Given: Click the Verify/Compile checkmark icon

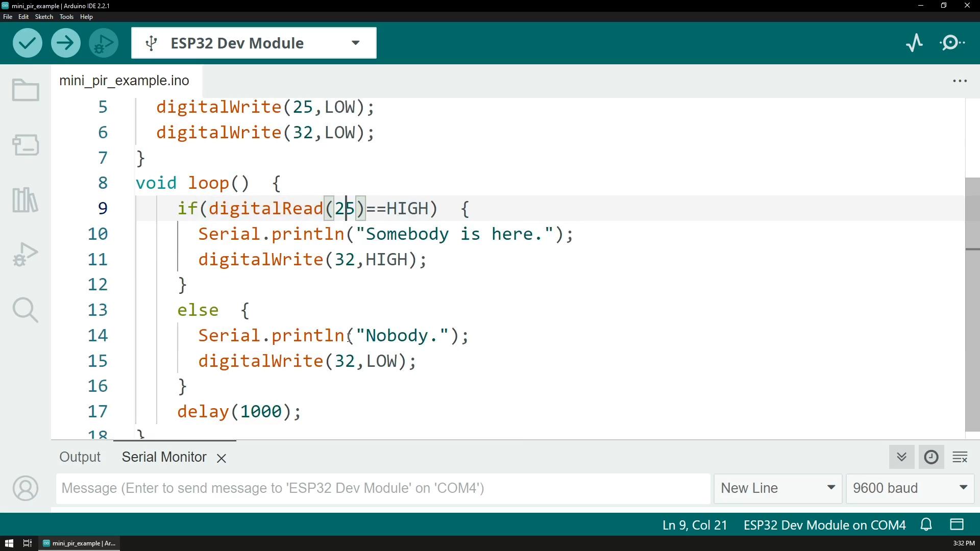Looking at the screenshot, I should tap(28, 42).
